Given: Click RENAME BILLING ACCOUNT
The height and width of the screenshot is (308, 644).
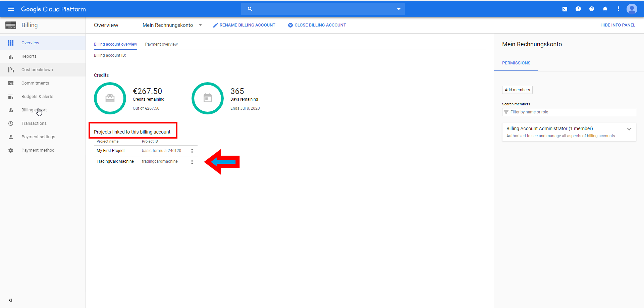Looking at the screenshot, I should click(x=244, y=25).
